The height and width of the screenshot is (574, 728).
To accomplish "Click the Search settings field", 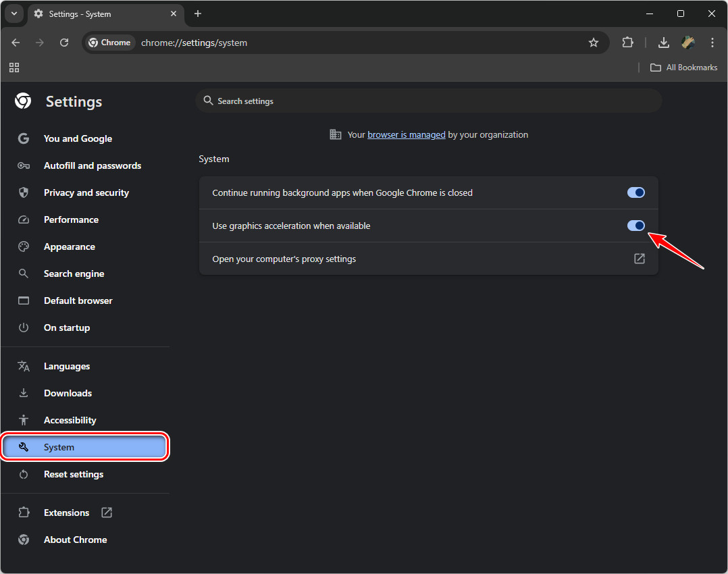I will pyautogui.click(x=428, y=101).
